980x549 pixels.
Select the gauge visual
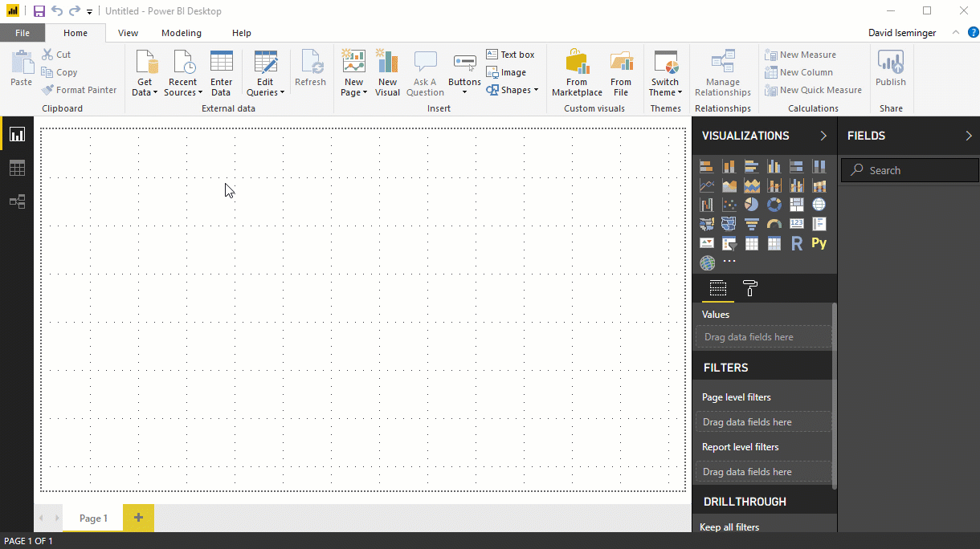coord(774,224)
